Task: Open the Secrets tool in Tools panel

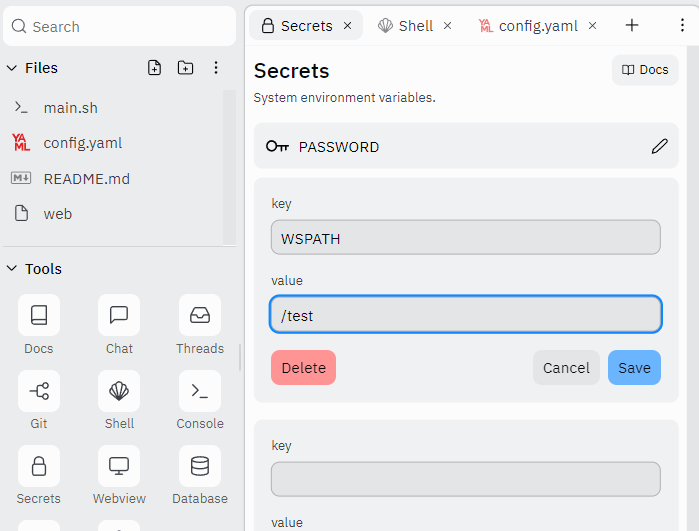Action: pyautogui.click(x=39, y=466)
